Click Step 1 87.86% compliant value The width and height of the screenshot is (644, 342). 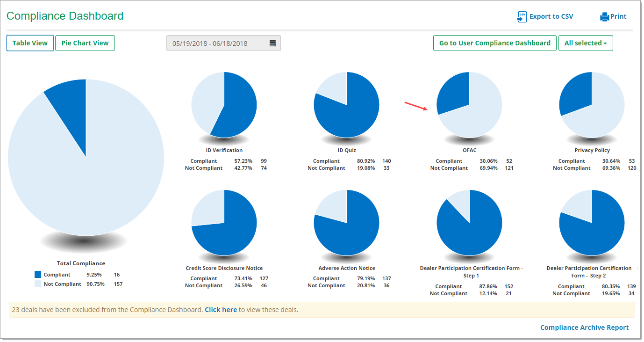(x=488, y=286)
